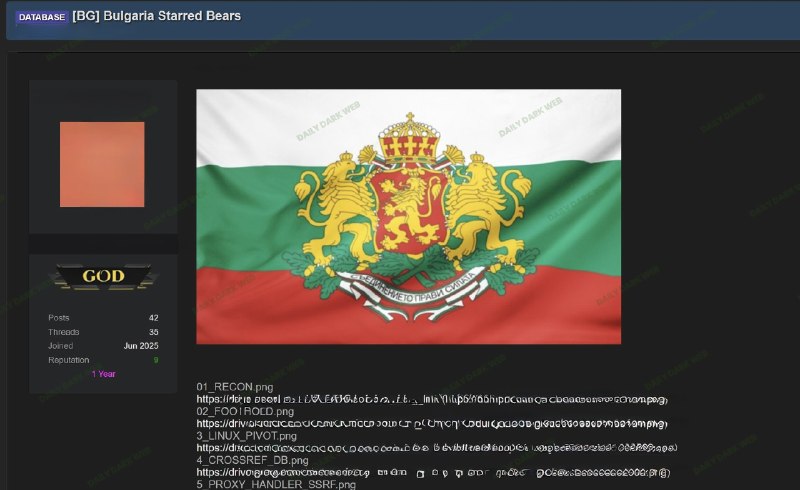800x490 pixels.
Task: Click the 1 Year award label
Action: [x=104, y=374]
